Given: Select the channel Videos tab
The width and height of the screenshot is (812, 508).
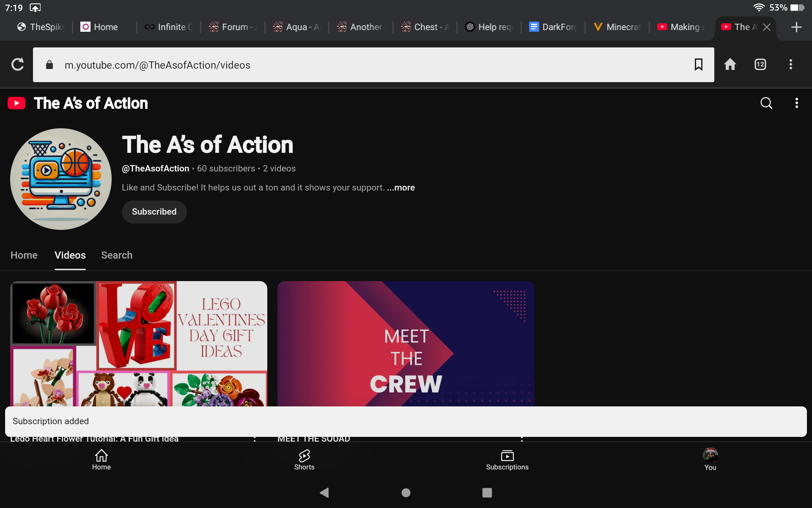Looking at the screenshot, I should tap(70, 255).
